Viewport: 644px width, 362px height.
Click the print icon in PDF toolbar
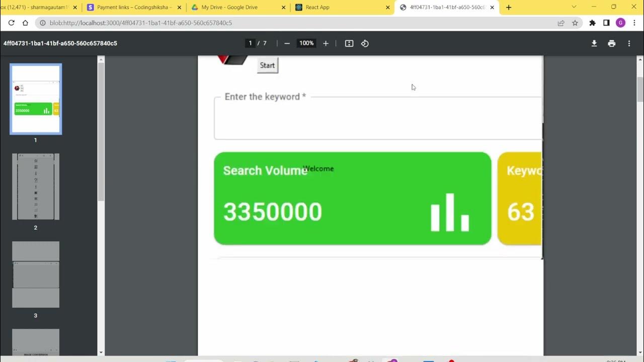pos(611,43)
